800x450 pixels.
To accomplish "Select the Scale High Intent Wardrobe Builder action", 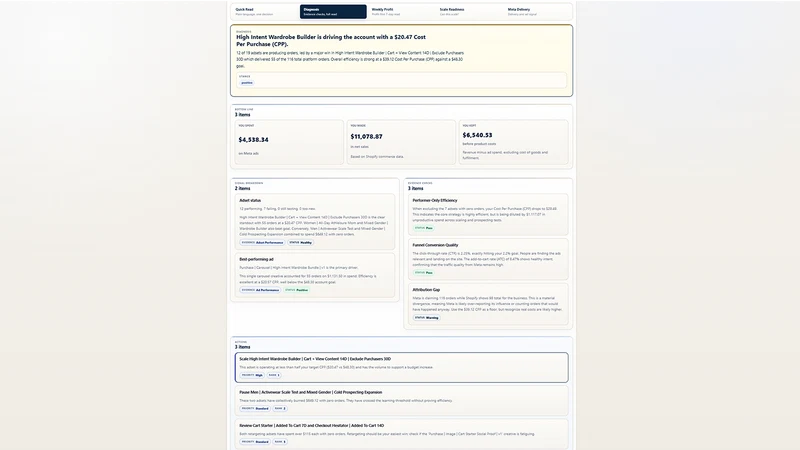I will tap(402, 367).
